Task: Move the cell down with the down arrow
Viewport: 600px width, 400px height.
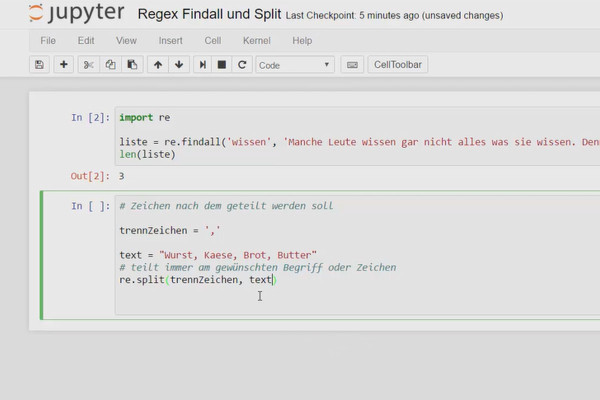Action: tap(179, 65)
